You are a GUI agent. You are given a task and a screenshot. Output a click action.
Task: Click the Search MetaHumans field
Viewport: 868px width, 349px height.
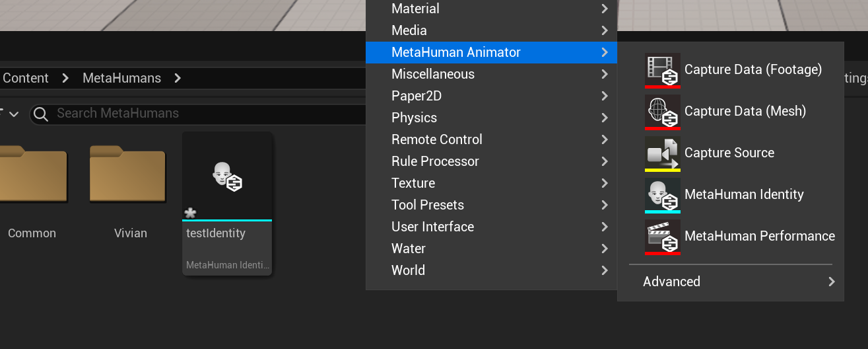[198, 114]
